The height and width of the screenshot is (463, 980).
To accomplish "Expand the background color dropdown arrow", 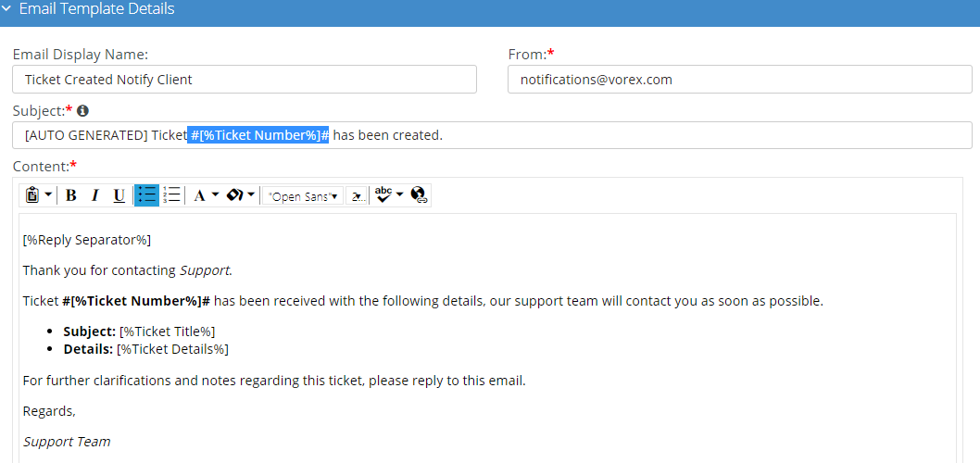I will [x=251, y=195].
